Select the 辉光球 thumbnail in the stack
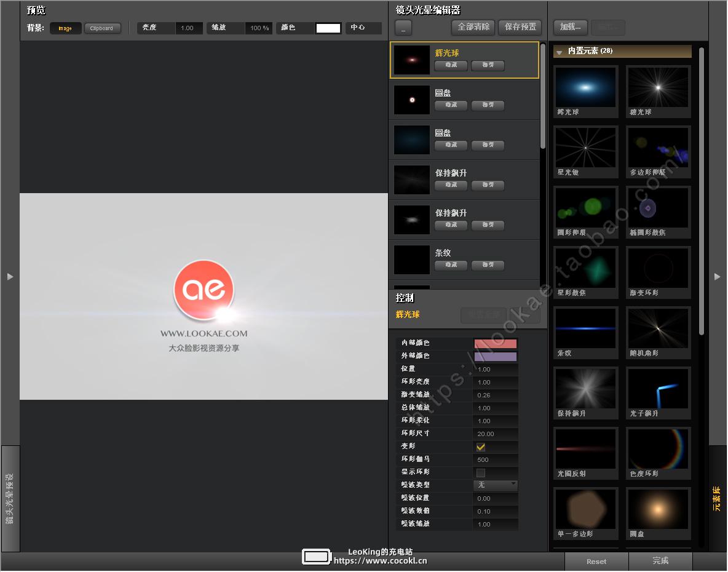This screenshot has width=728, height=572. click(x=412, y=60)
